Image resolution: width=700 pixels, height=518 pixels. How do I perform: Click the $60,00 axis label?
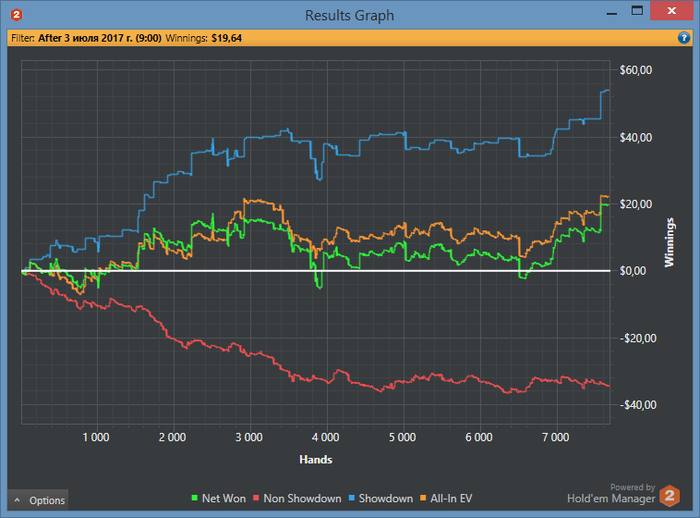(x=636, y=70)
